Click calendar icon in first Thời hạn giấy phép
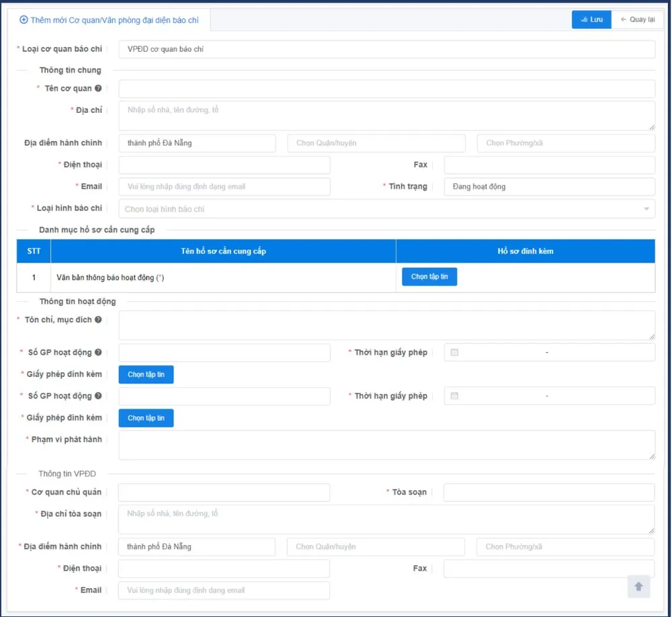The image size is (672, 617). 454,353
